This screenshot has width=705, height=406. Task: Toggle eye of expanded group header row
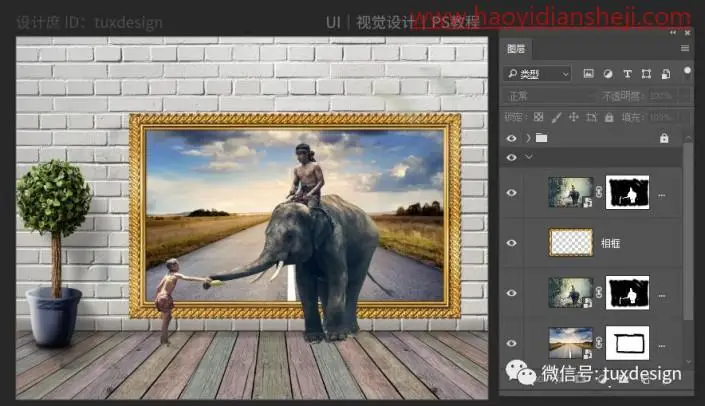511,157
